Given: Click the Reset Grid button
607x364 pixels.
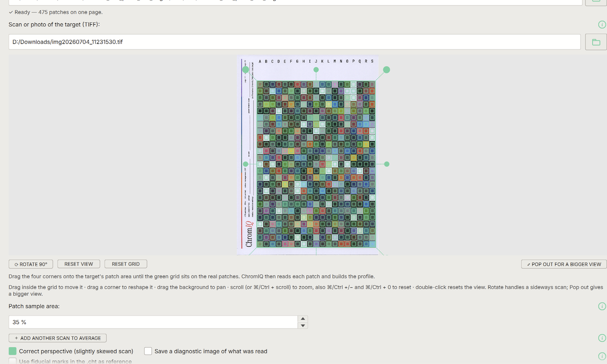Looking at the screenshot, I should [126, 264].
